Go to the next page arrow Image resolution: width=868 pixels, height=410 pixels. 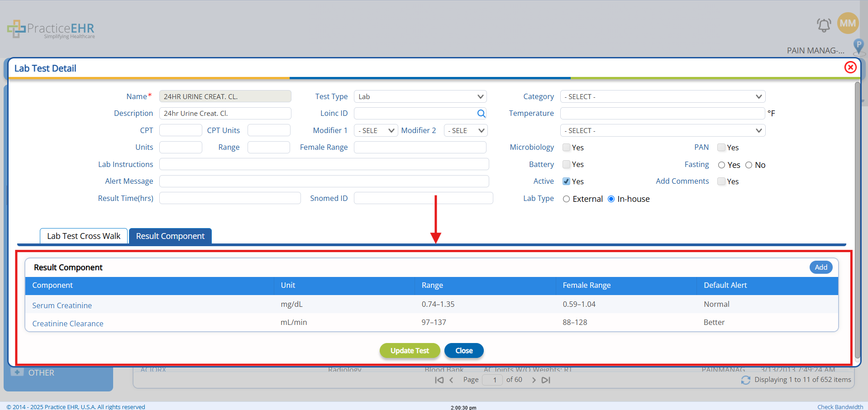(x=534, y=380)
